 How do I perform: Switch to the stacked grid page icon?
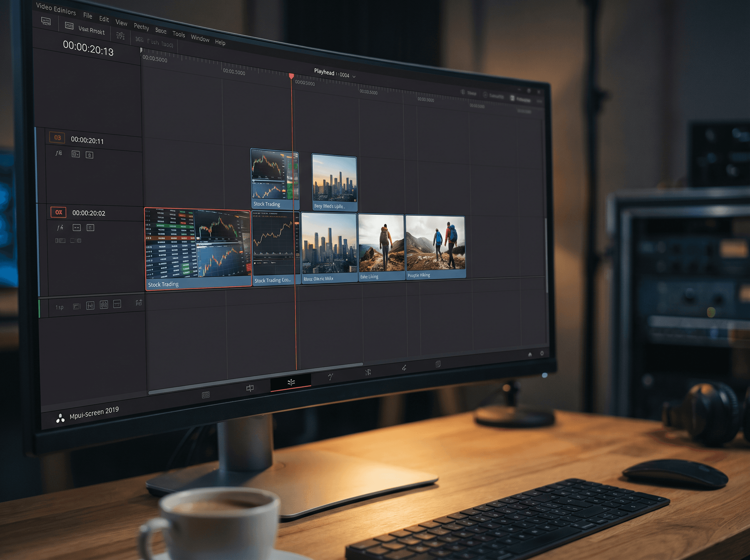(x=437, y=364)
